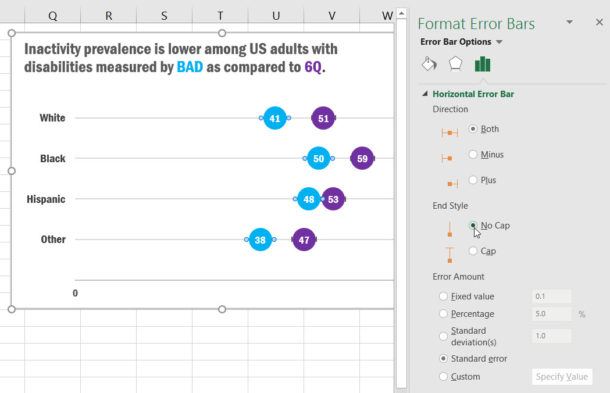
Task: Close the Format Error Bars pane
Action: tap(599, 22)
